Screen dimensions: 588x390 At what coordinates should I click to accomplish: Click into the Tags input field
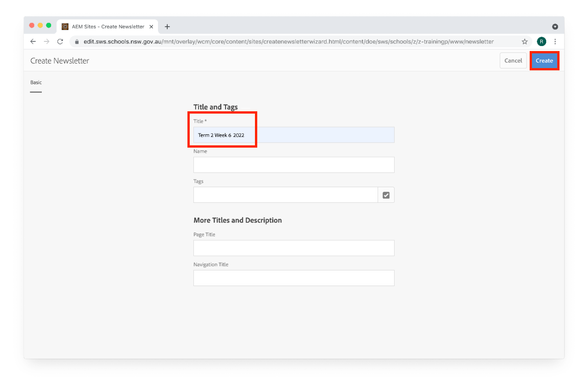pos(286,195)
